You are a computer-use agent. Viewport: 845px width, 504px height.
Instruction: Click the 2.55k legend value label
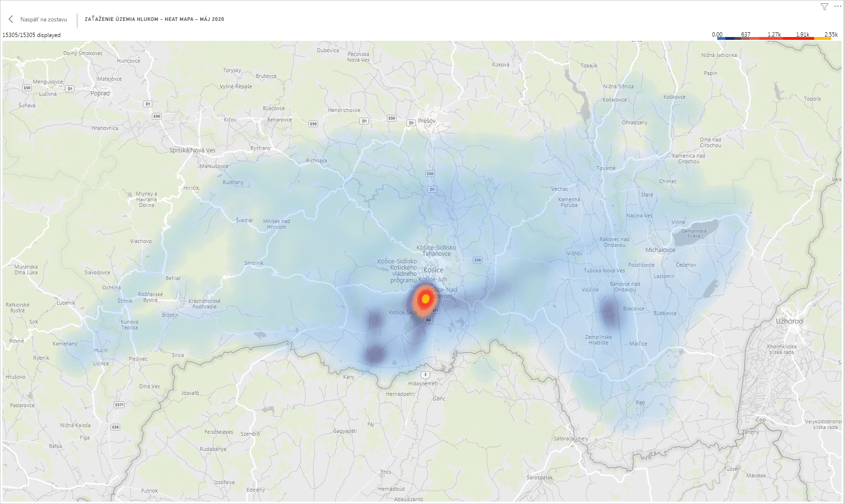pos(831,35)
